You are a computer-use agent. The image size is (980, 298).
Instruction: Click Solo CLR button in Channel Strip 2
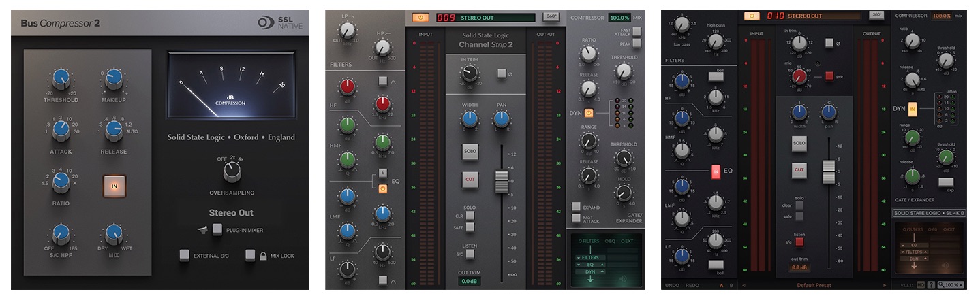click(x=470, y=216)
